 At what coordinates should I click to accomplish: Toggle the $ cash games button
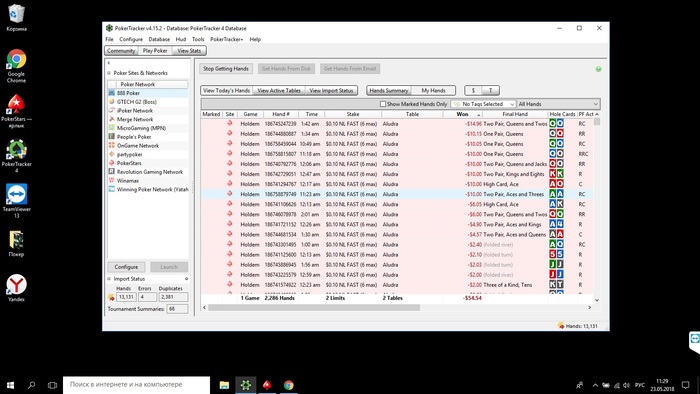(473, 91)
